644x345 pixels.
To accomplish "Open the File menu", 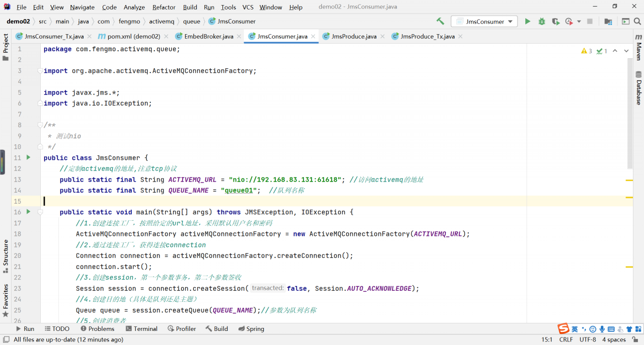I will click(21, 7).
